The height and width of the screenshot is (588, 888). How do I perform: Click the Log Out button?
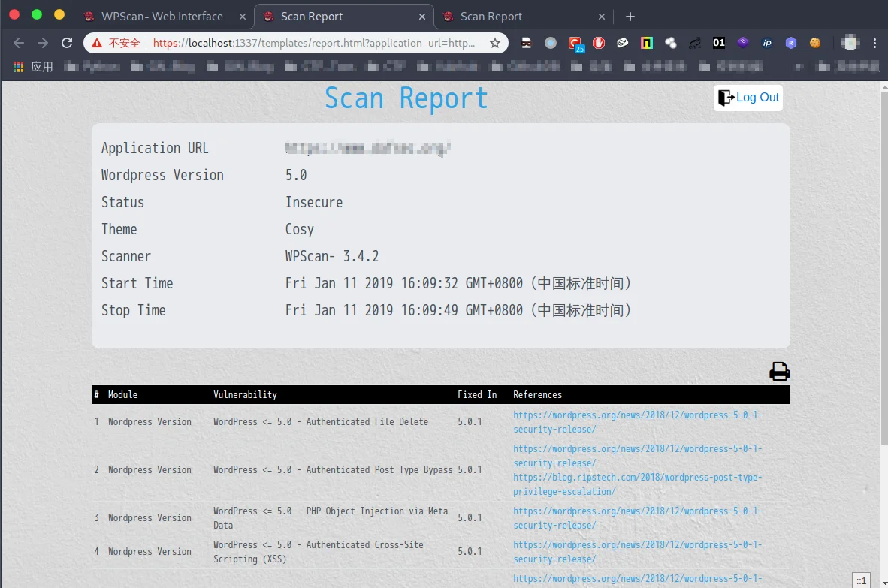pyautogui.click(x=748, y=98)
